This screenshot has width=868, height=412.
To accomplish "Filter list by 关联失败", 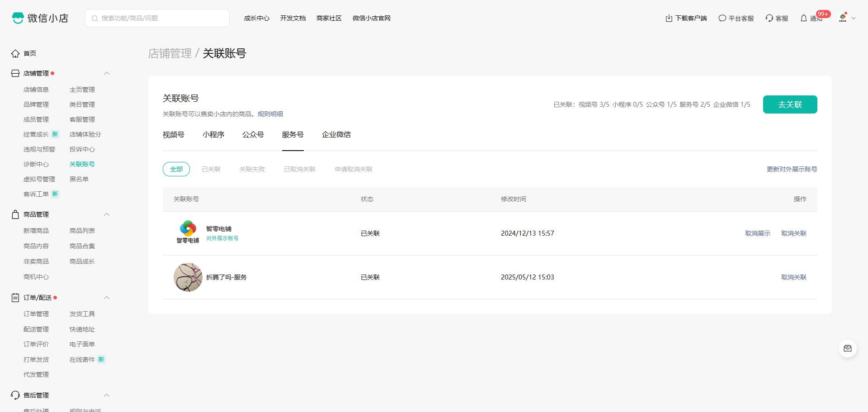I will click(x=252, y=169).
